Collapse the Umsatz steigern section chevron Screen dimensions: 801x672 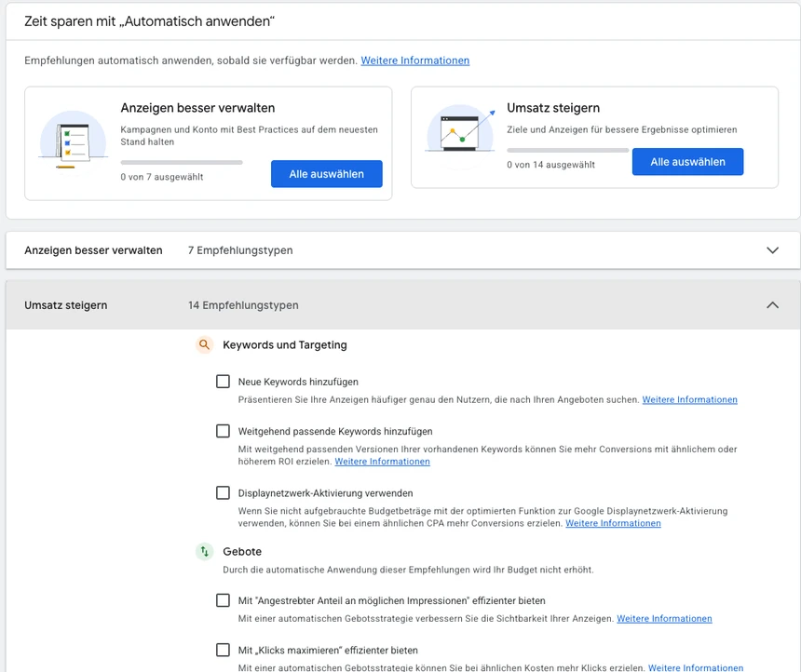(x=772, y=305)
